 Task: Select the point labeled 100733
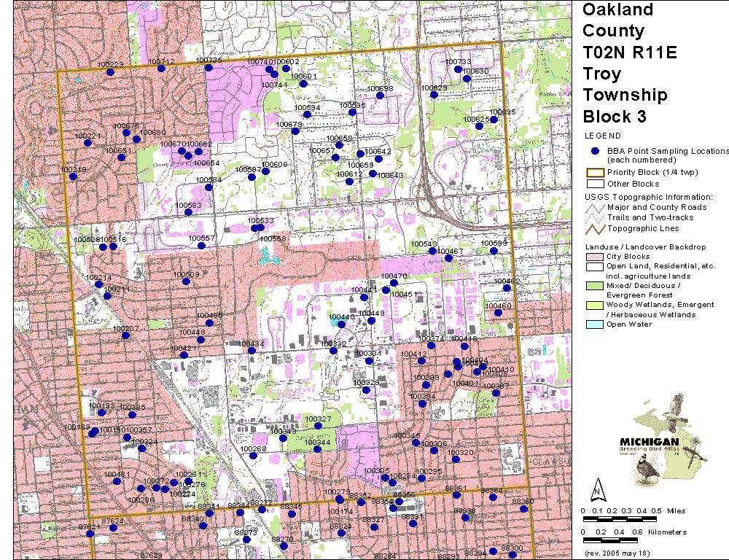pyautogui.click(x=458, y=70)
